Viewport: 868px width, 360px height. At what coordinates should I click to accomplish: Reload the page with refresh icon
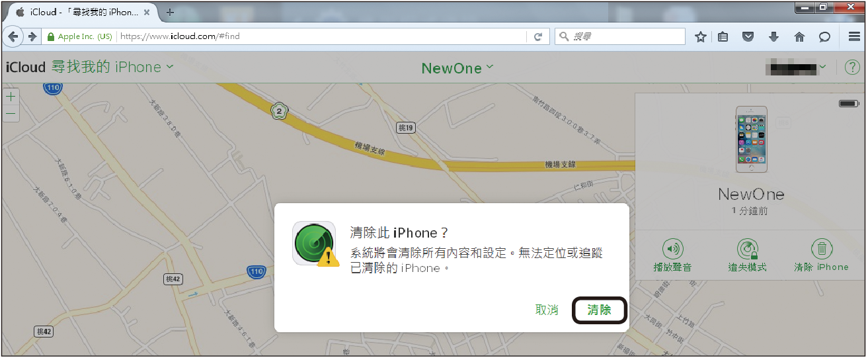[x=538, y=37]
